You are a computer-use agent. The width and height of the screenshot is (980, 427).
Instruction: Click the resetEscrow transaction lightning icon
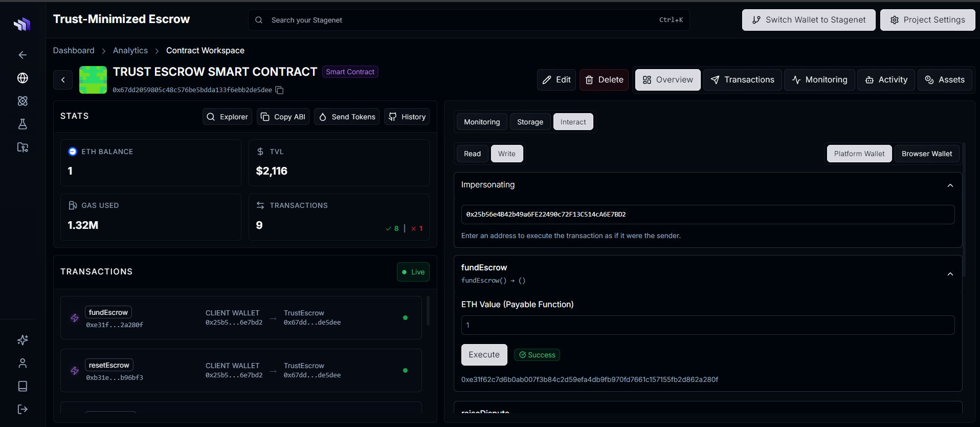tap(75, 371)
